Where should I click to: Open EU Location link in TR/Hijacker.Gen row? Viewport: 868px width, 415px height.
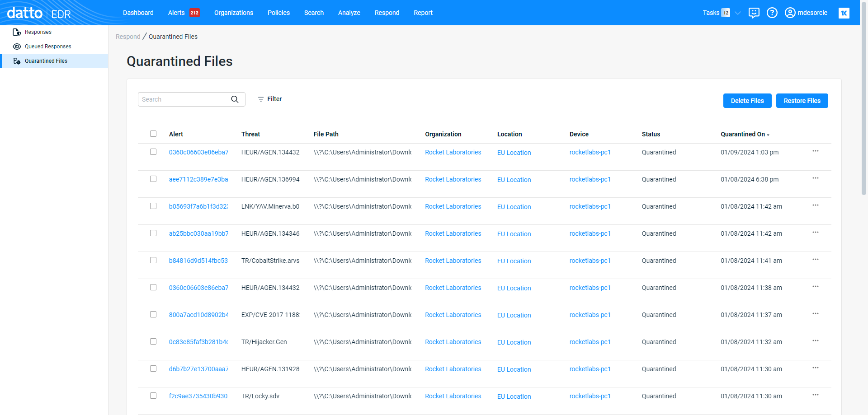[514, 342]
